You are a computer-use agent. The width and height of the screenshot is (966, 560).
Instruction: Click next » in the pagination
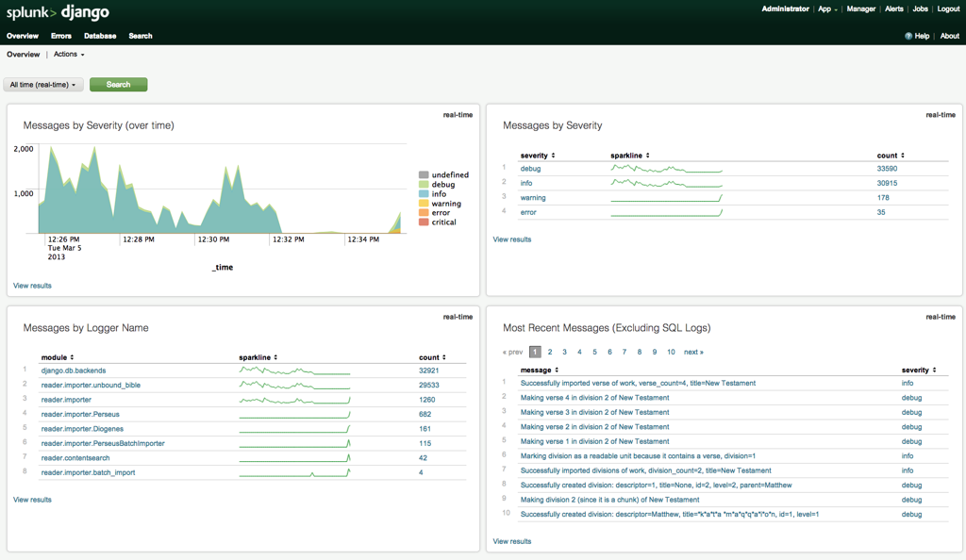(693, 352)
